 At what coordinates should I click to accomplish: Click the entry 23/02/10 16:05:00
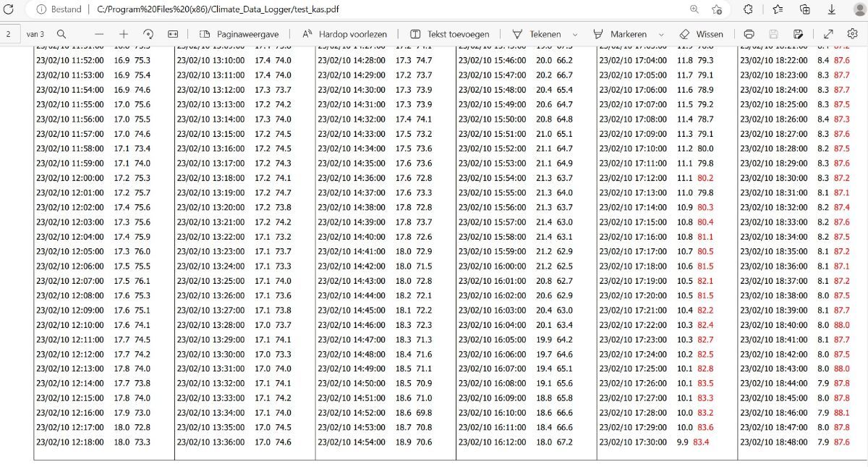pyautogui.click(x=493, y=339)
